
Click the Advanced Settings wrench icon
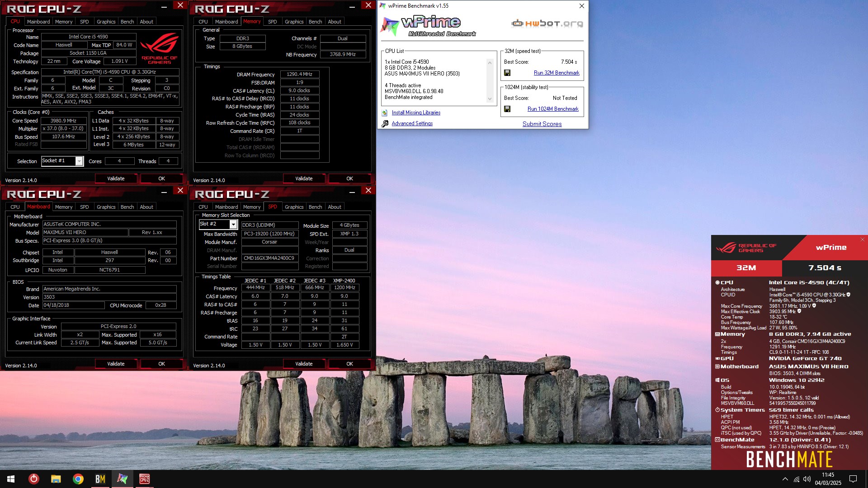click(x=385, y=123)
